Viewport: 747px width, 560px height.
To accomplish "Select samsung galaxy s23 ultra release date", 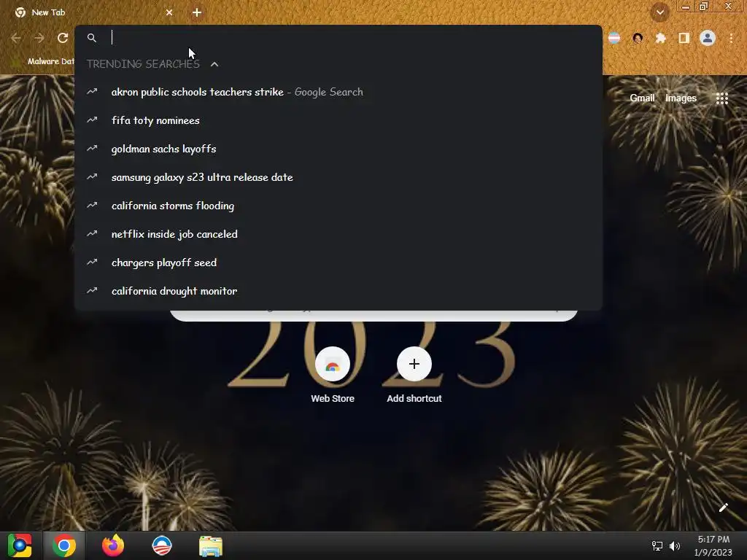I will [338, 177].
